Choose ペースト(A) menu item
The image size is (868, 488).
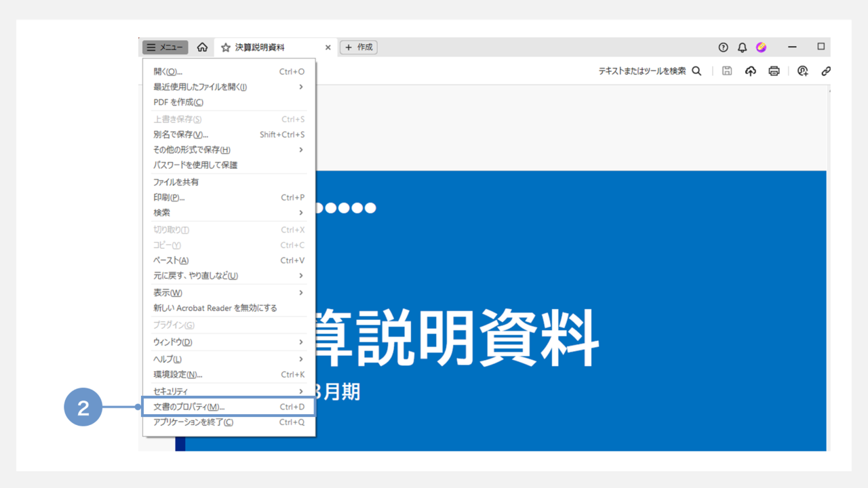click(229, 260)
